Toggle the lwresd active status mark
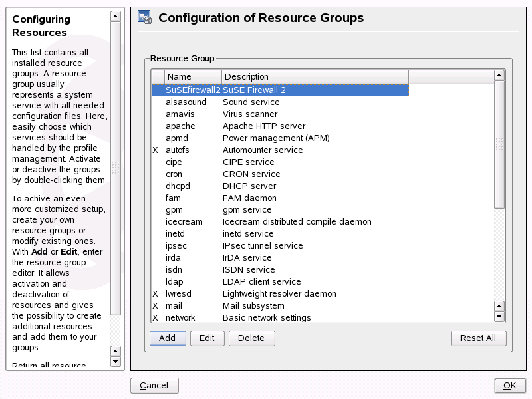The height and width of the screenshot is (399, 532). pyautogui.click(x=155, y=294)
